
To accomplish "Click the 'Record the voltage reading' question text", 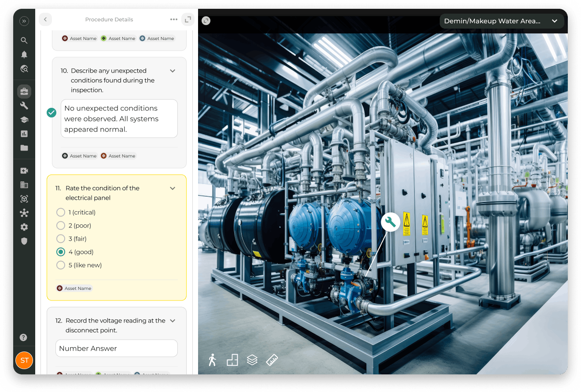I will [115, 326].
